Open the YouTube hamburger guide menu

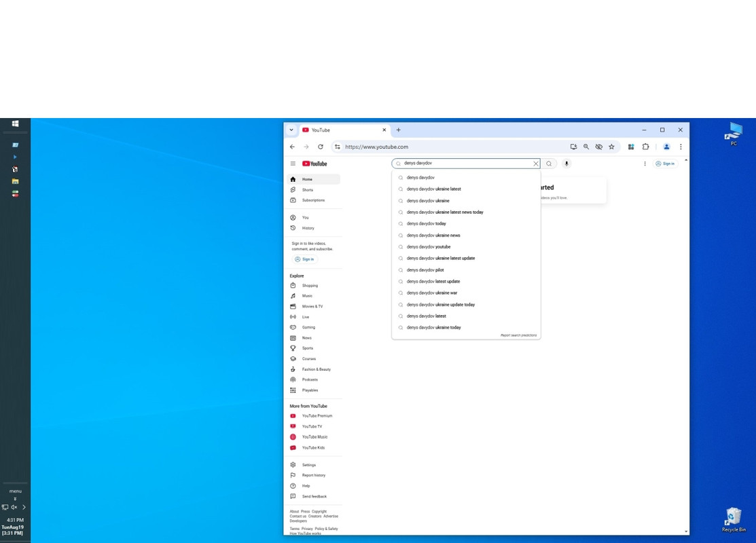tap(293, 164)
